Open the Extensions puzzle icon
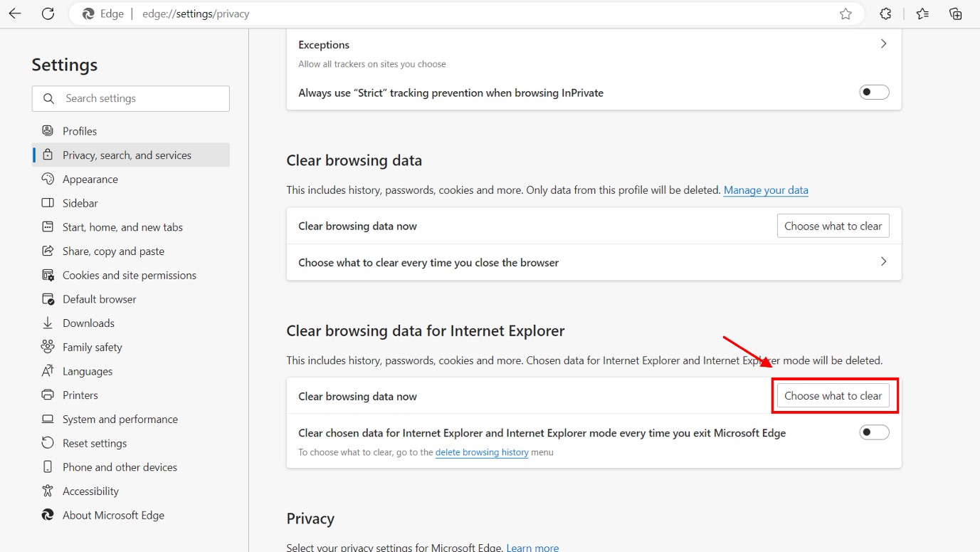The height and width of the screenshot is (552, 980). point(886,14)
